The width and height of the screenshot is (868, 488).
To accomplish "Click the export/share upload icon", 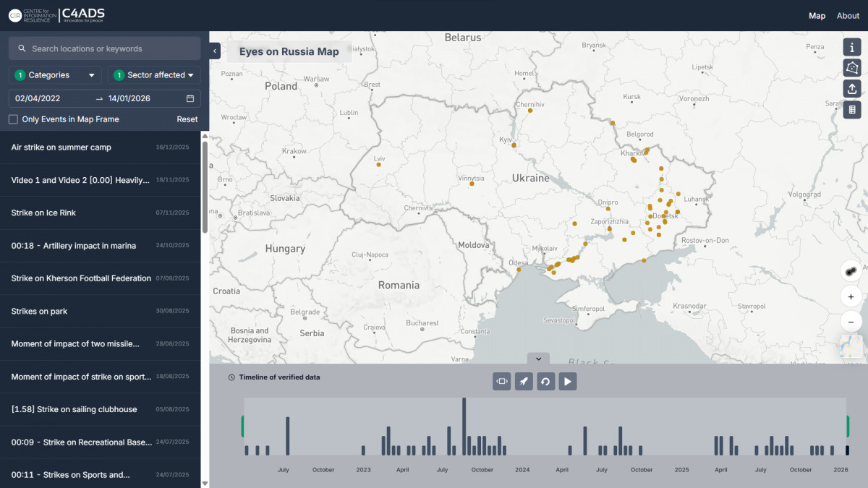I will (x=852, y=89).
